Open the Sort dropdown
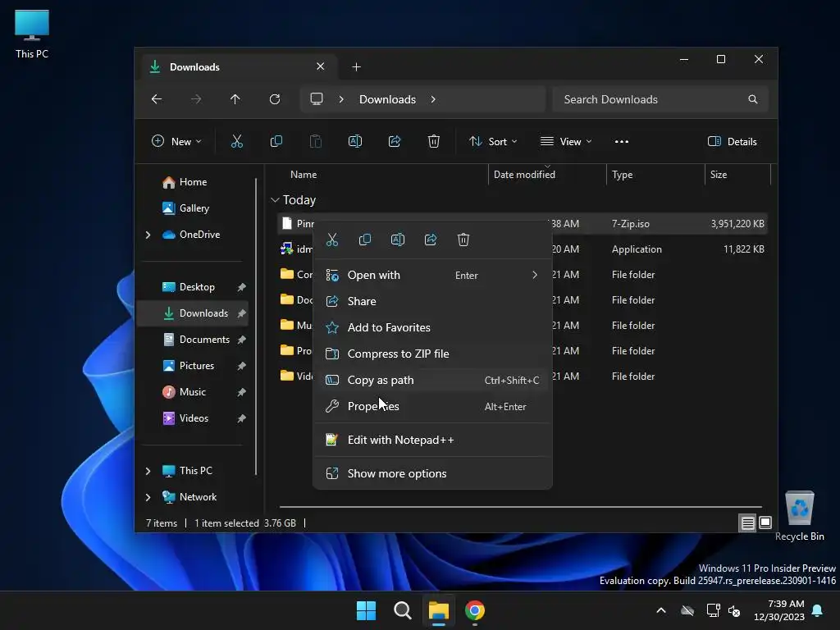Viewport: 840px width, 630px height. (493, 141)
